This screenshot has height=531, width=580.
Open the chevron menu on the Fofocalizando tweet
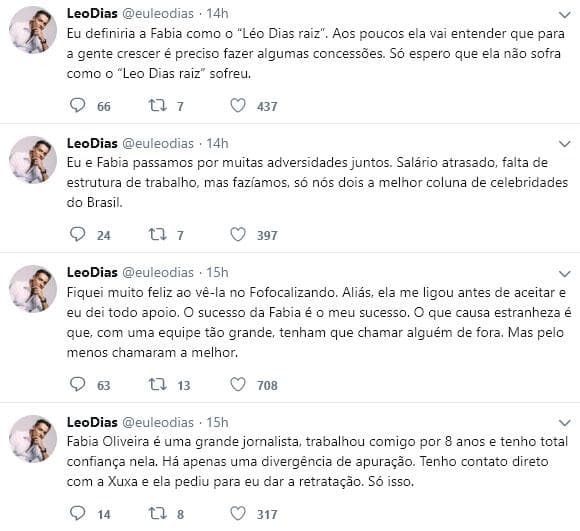(564, 274)
